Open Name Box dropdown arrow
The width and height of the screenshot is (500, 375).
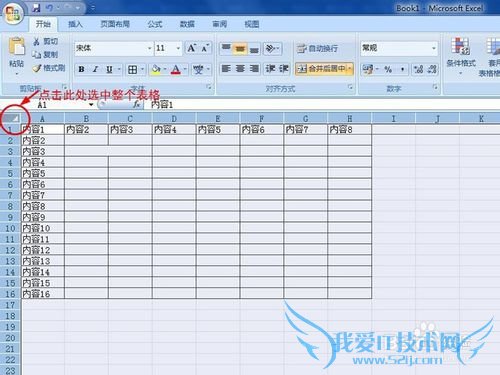point(91,105)
